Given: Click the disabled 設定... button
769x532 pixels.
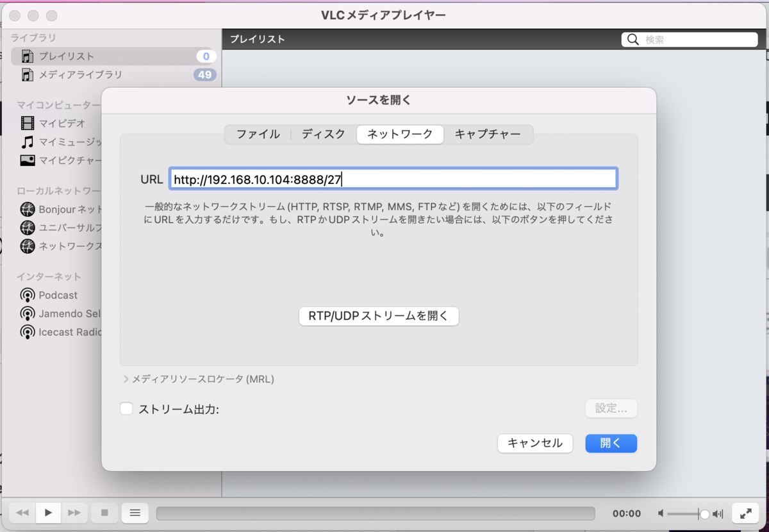Looking at the screenshot, I should pos(611,408).
